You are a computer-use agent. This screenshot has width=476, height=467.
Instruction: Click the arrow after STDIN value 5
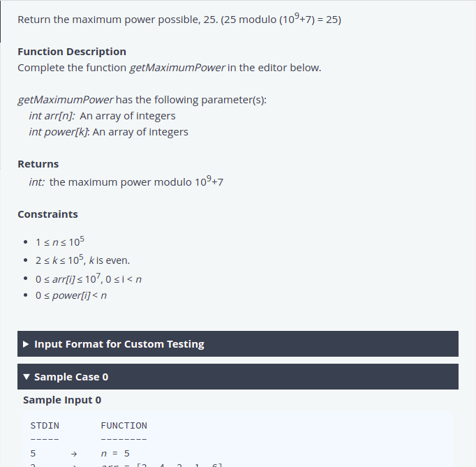tap(74, 454)
